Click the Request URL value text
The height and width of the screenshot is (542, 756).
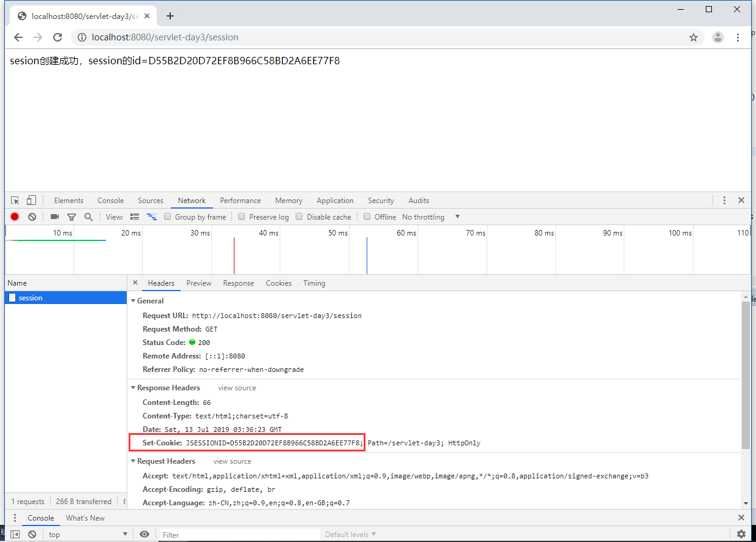click(x=277, y=316)
